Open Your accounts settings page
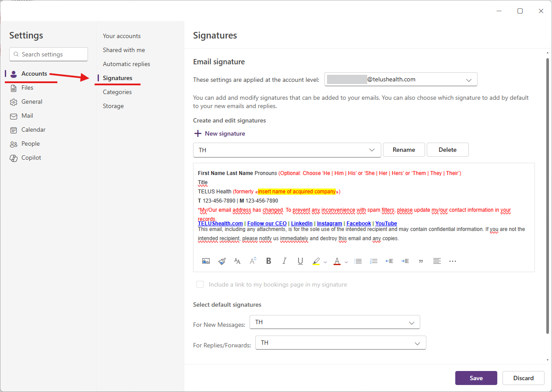 pyautogui.click(x=122, y=36)
